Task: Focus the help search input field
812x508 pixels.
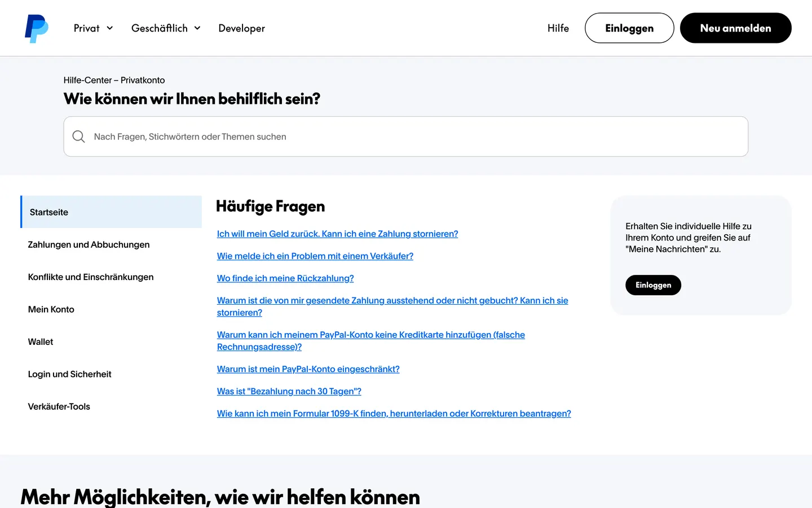Action: point(406,137)
